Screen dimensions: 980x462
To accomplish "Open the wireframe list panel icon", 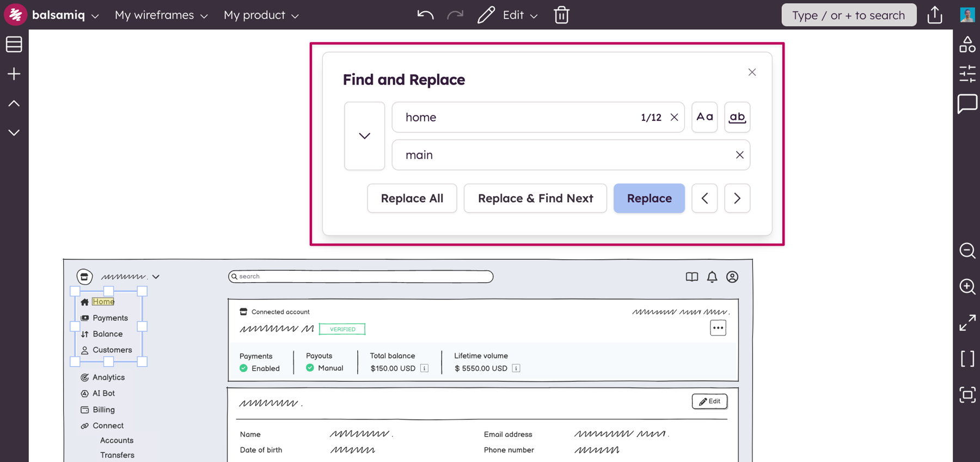I will 14,44.
